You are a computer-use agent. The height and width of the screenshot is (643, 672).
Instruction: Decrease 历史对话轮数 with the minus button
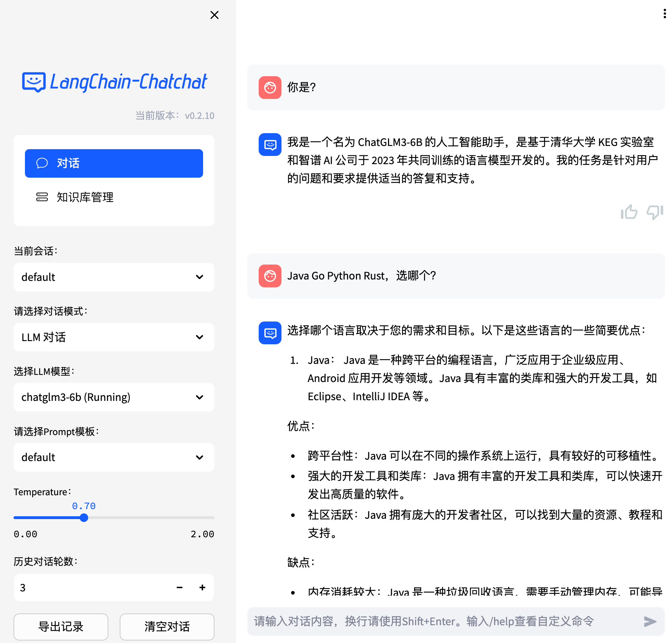coord(180,587)
